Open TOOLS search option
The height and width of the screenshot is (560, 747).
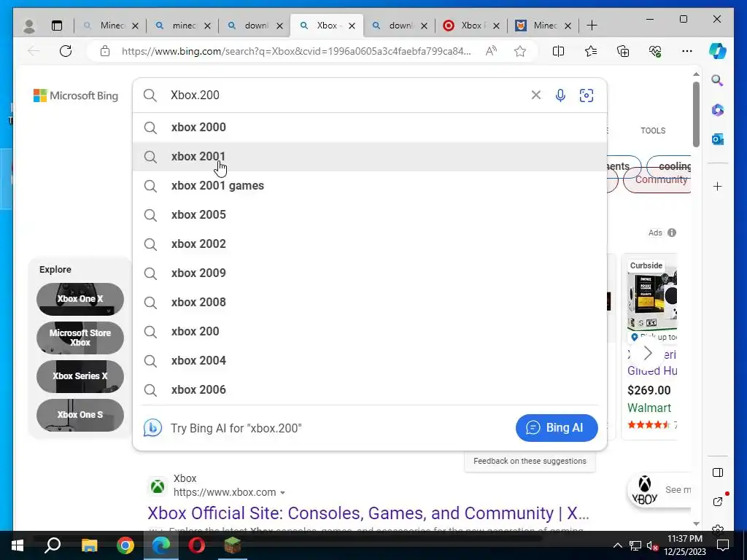(653, 131)
